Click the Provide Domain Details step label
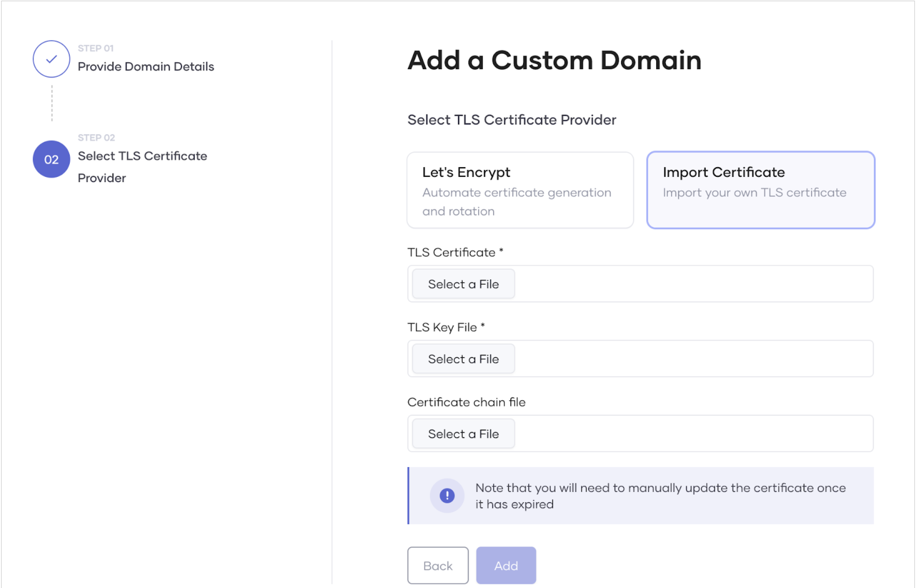 [x=146, y=66]
